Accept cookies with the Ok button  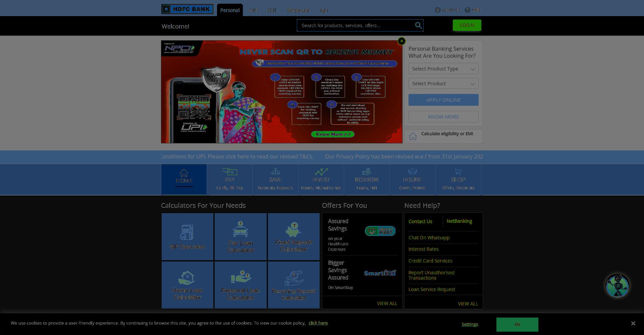517,324
